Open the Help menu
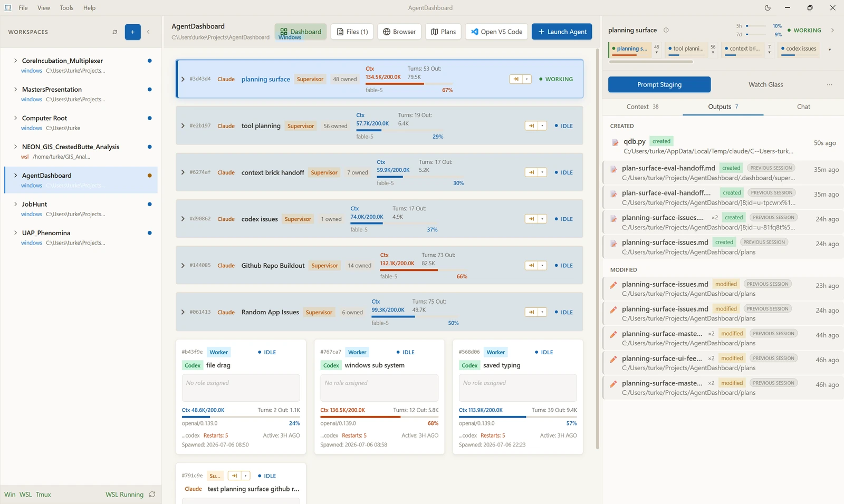This screenshot has height=504, width=844. [89, 8]
